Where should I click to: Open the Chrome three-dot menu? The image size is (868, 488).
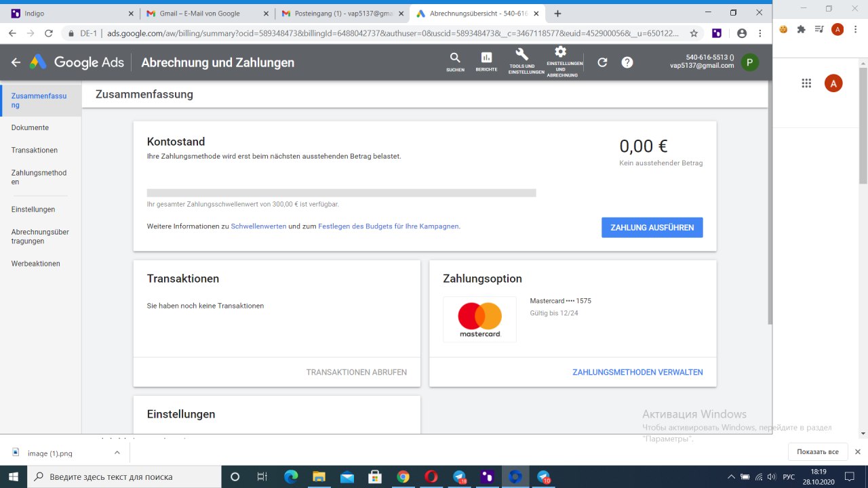(x=761, y=33)
